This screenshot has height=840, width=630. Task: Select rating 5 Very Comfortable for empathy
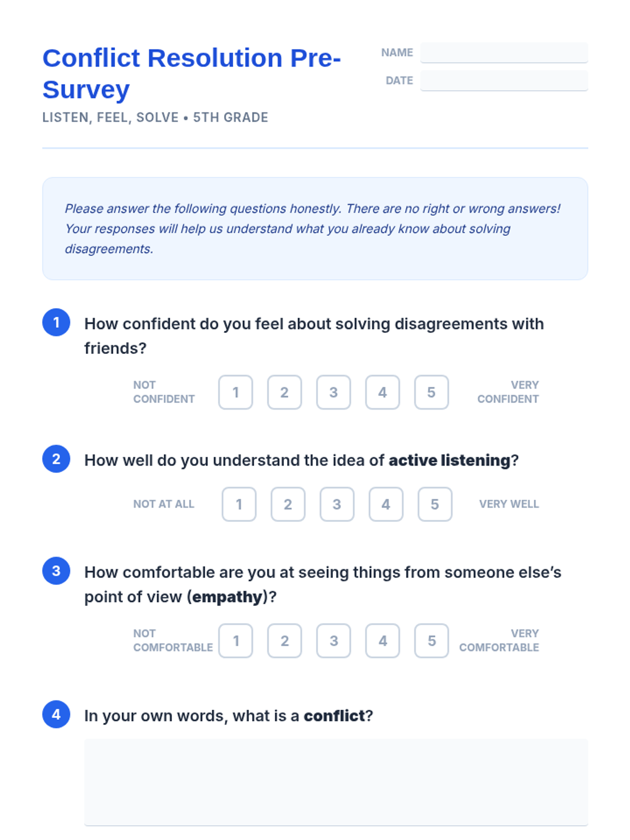tap(431, 640)
